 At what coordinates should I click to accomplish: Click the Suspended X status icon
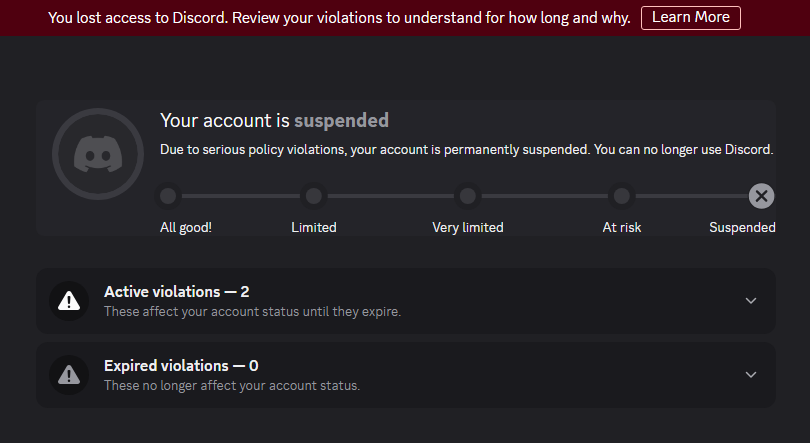pos(761,196)
